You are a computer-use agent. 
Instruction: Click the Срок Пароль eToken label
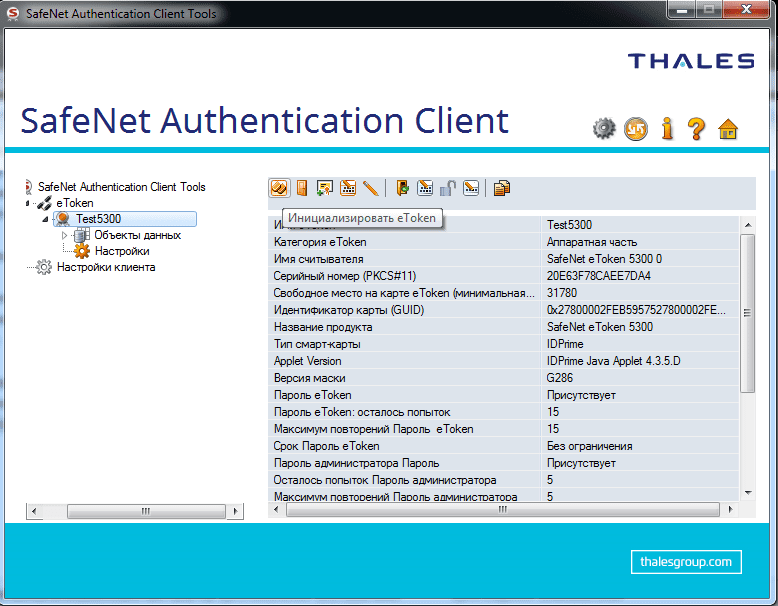[326, 446]
